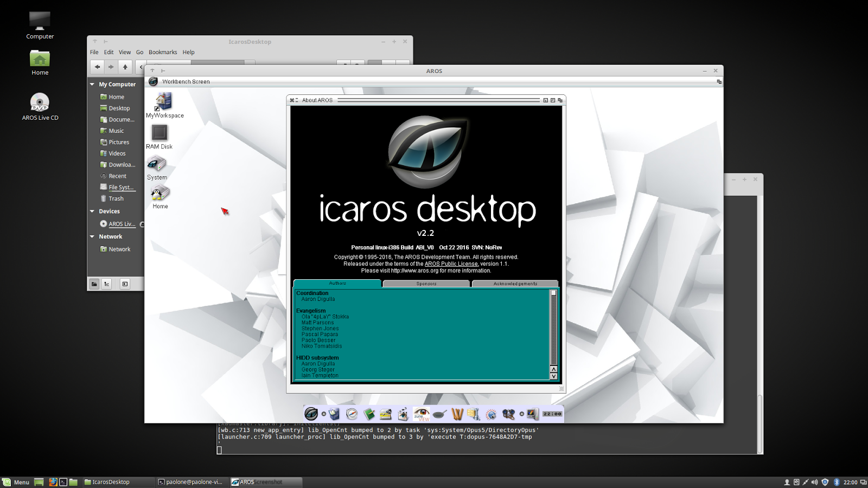The image size is (868, 488).
Task: Go forward in IcarosDesktop file manager
Action: pyautogui.click(x=111, y=67)
